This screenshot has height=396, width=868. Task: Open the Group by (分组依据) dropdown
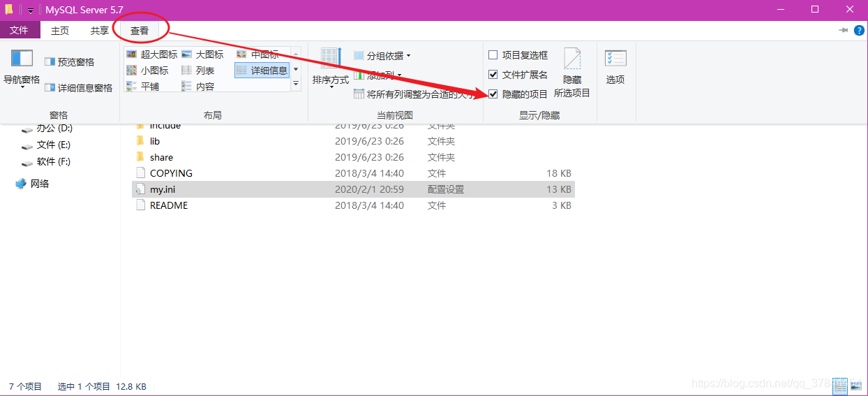tap(382, 56)
